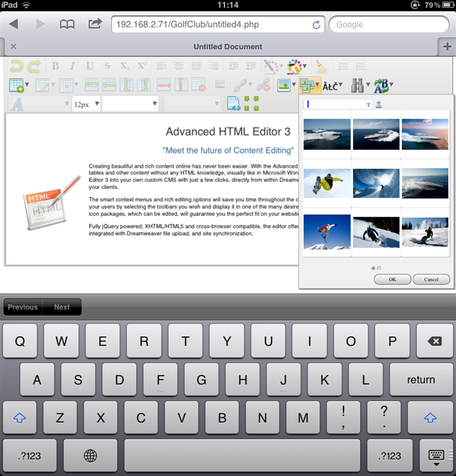
Task: Select the red snowboarder jumping thumbnail
Action: click(327, 232)
